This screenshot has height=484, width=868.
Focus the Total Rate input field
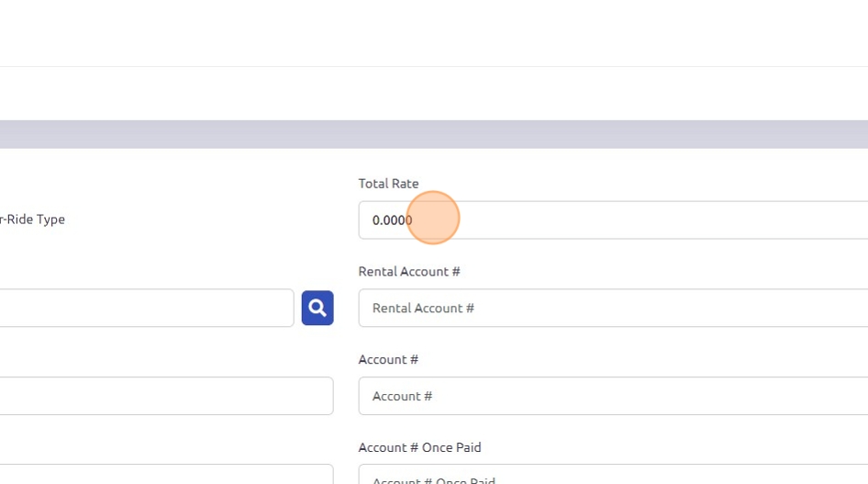[613, 219]
